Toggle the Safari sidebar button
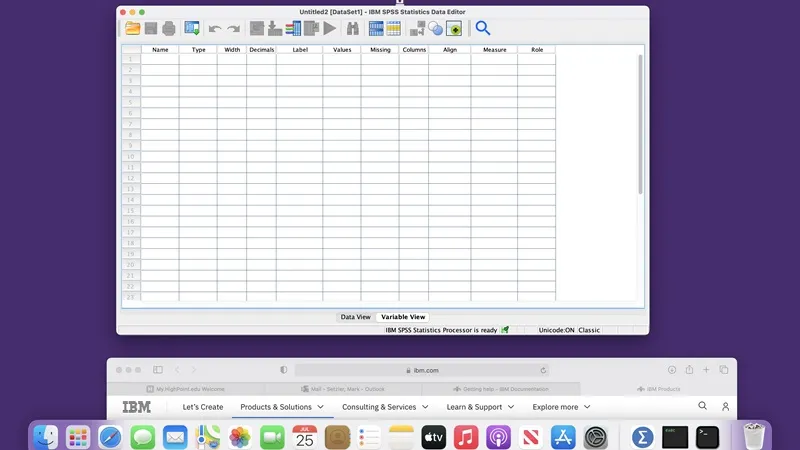 click(x=158, y=369)
